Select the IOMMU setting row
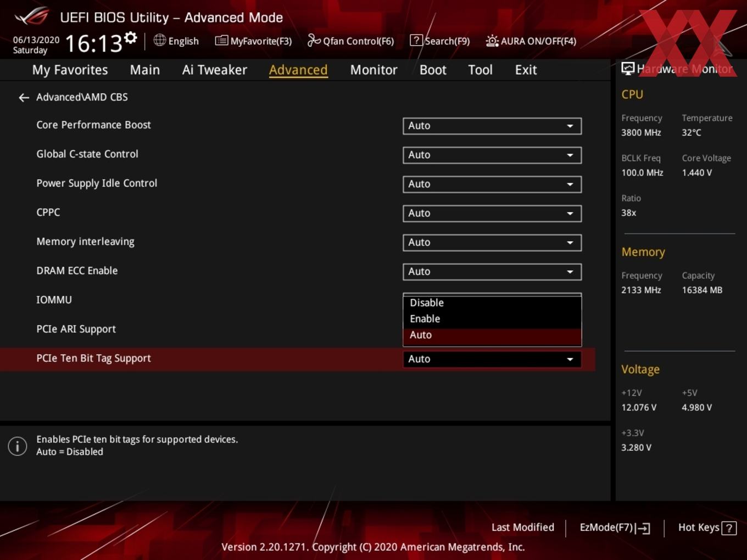This screenshot has height=560, width=747. coord(54,300)
